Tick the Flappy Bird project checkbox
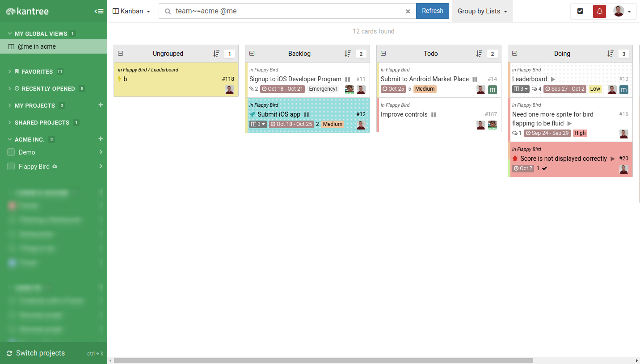This screenshot has height=364, width=640. coord(11,167)
